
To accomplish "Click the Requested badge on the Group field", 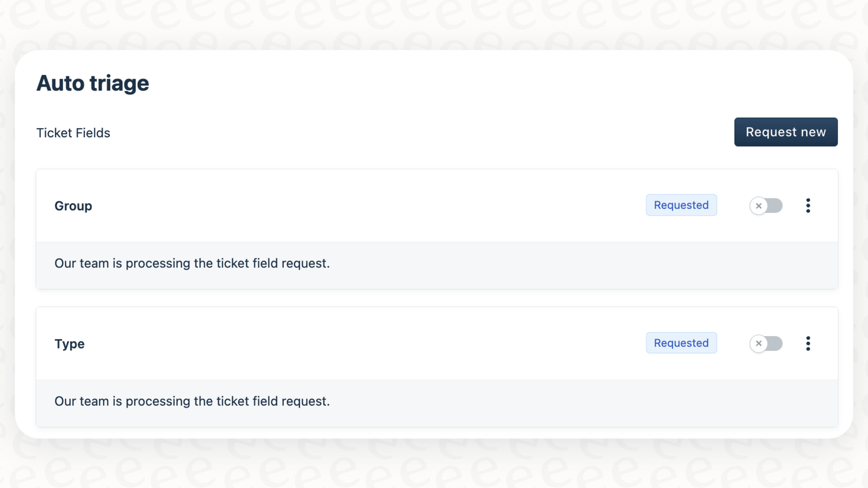I will tap(681, 205).
